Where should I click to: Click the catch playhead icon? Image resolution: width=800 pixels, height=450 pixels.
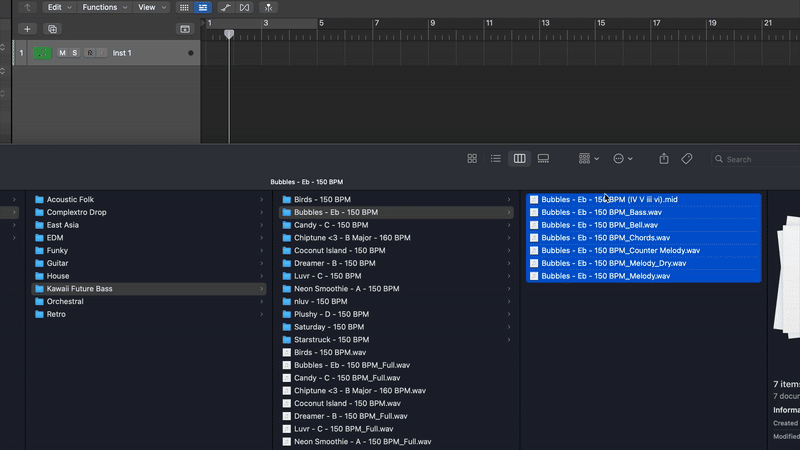[269, 7]
